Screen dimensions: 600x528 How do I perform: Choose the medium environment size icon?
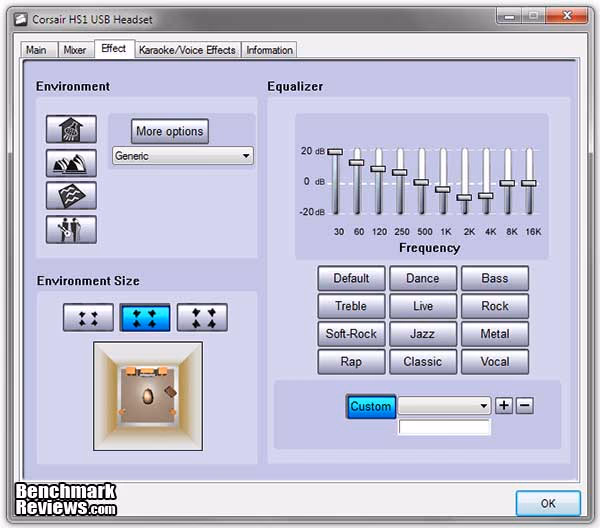(145, 318)
